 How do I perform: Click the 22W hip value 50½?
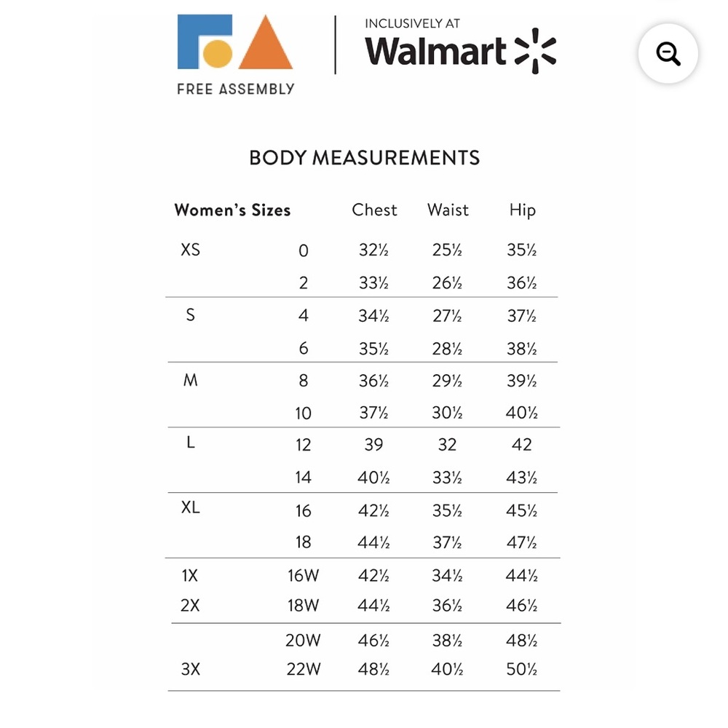pyautogui.click(x=522, y=669)
